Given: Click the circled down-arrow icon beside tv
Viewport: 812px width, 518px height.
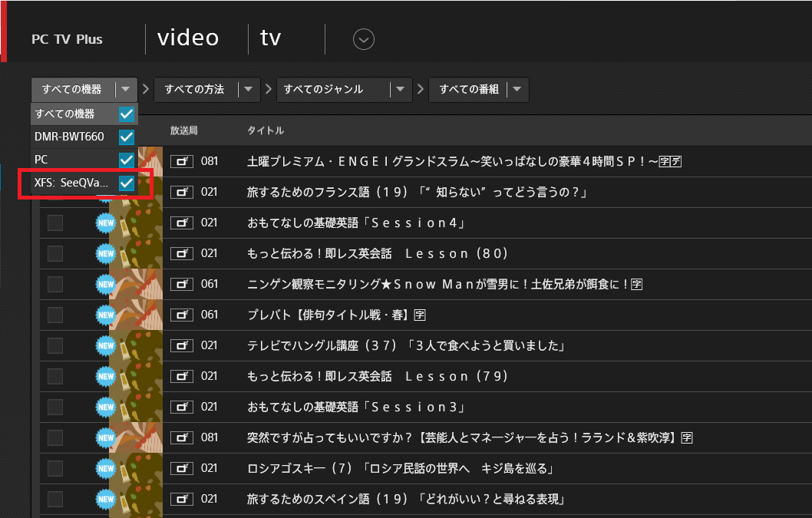Looking at the screenshot, I should coord(363,39).
